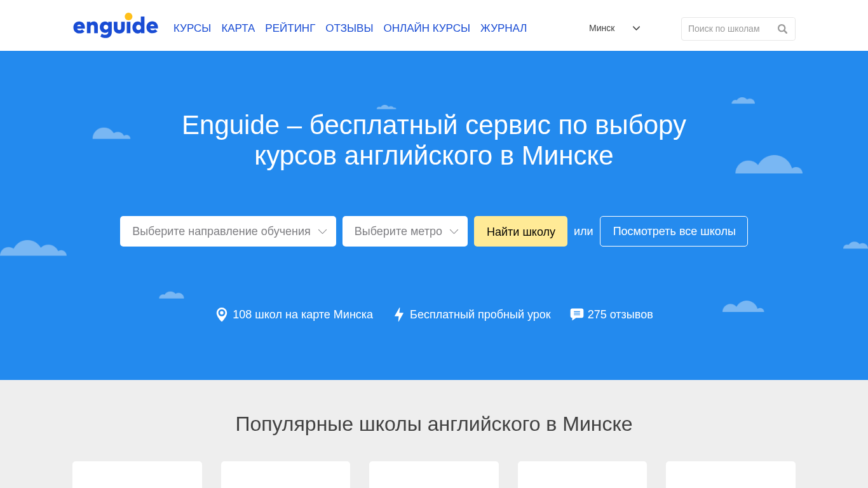
Task: Open the ЖУРНАЛ menu link
Action: [x=503, y=29]
